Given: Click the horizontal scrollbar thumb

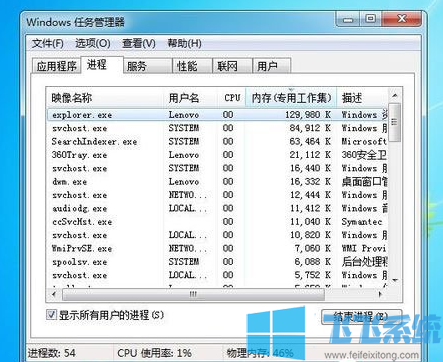Looking at the screenshot, I should point(193,294).
